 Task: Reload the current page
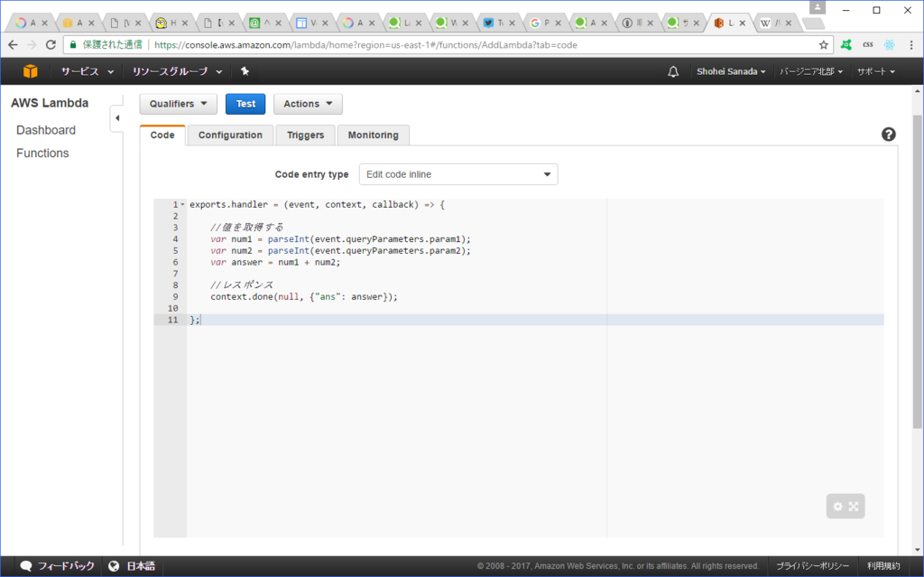(x=51, y=45)
